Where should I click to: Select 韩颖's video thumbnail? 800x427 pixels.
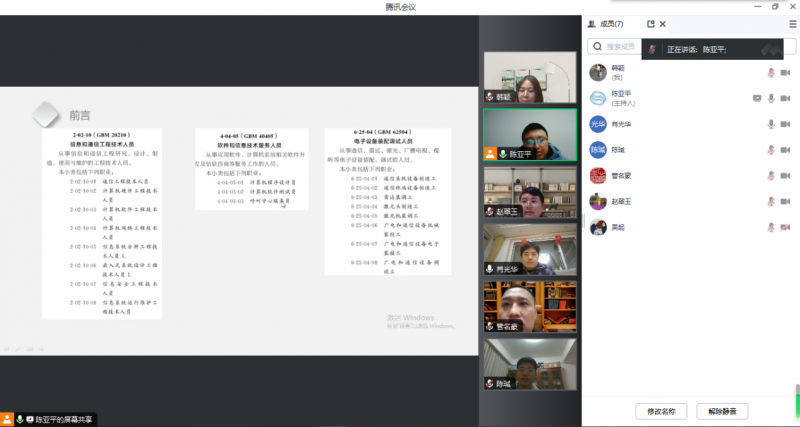click(x=529, y=77)
